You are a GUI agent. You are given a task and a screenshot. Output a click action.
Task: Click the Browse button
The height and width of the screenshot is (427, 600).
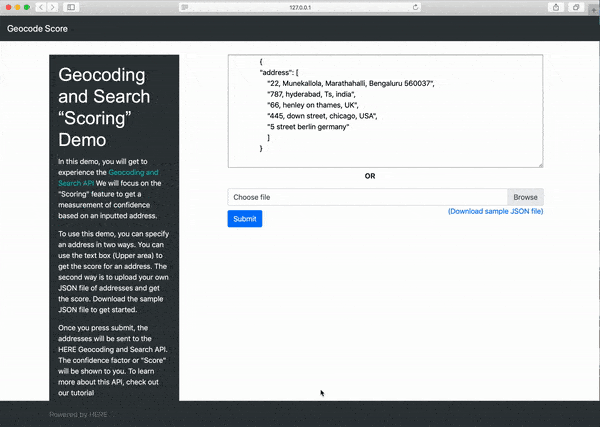[x=525, y=197]
